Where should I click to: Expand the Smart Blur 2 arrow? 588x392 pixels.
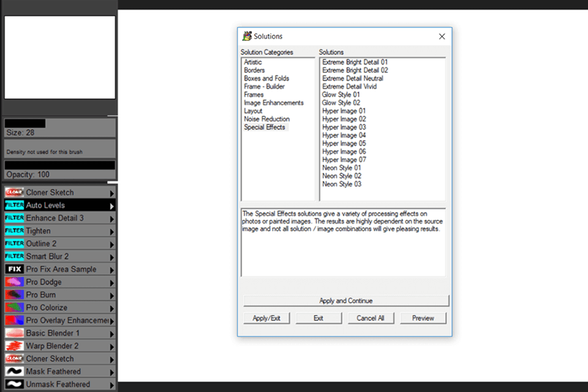111,257
